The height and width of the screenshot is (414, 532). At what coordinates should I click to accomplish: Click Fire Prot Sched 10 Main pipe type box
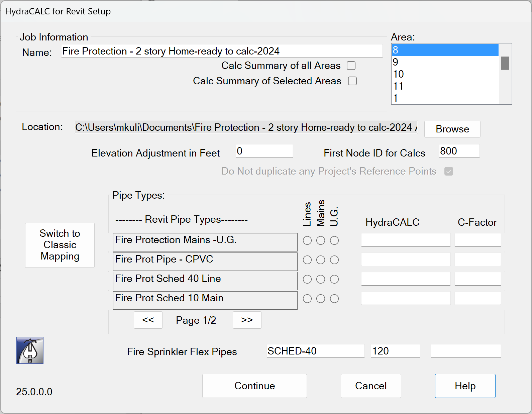pos(205,300)
